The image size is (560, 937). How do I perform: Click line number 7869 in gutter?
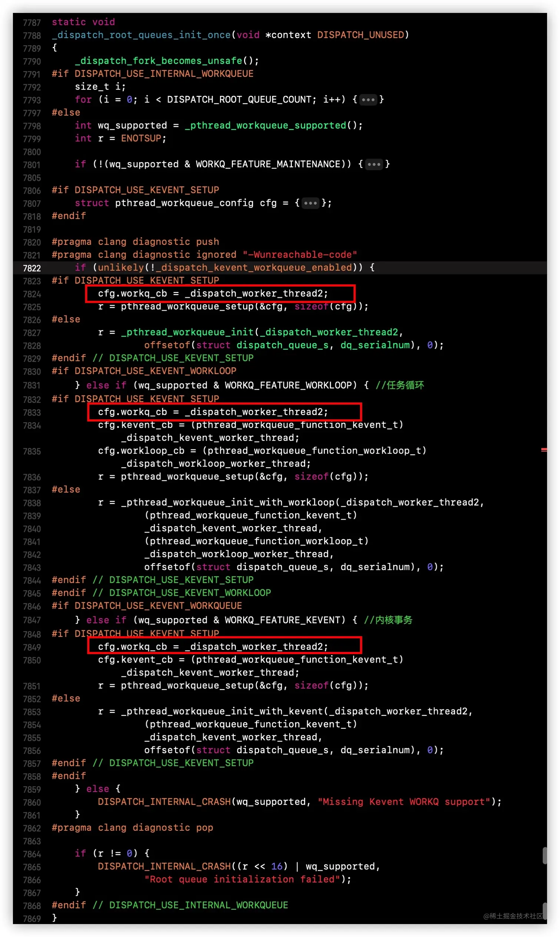tap(32, 918)
